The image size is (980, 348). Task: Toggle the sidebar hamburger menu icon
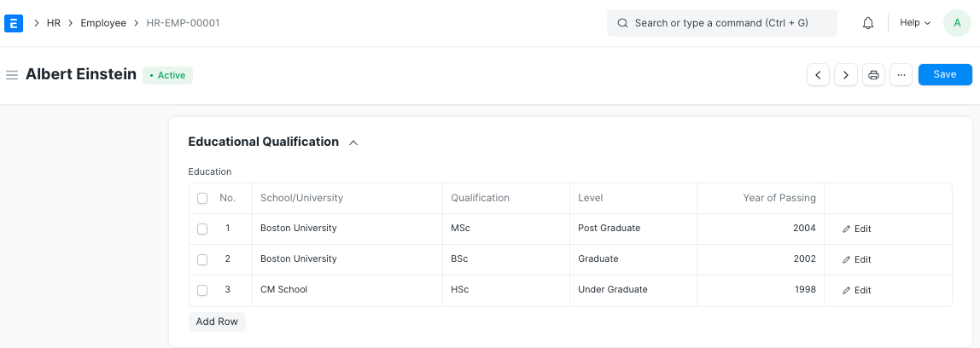(12, 75)
